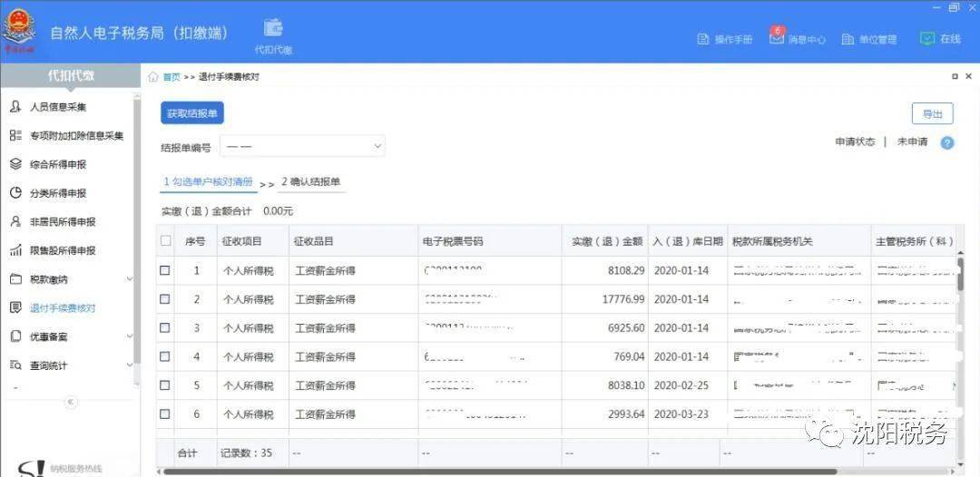Click the table's vertical scrollbar thumb
Image resolution: width=980 pixels, height=477 pixels.
click(961, 274)
